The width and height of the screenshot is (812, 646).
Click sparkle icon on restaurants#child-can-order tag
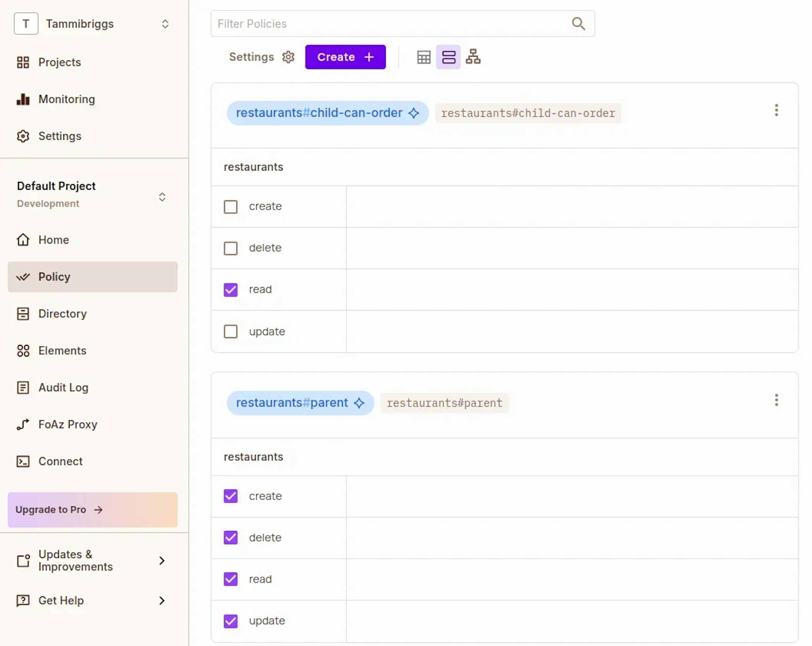pos(414,113)
